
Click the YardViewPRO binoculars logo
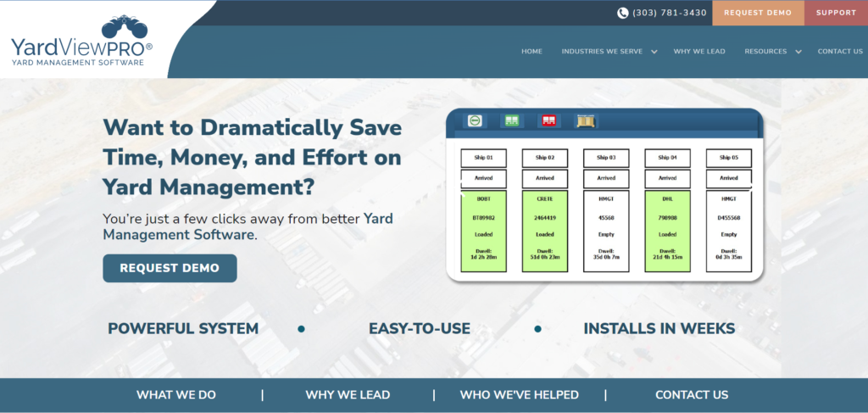(x=81, y=41)
